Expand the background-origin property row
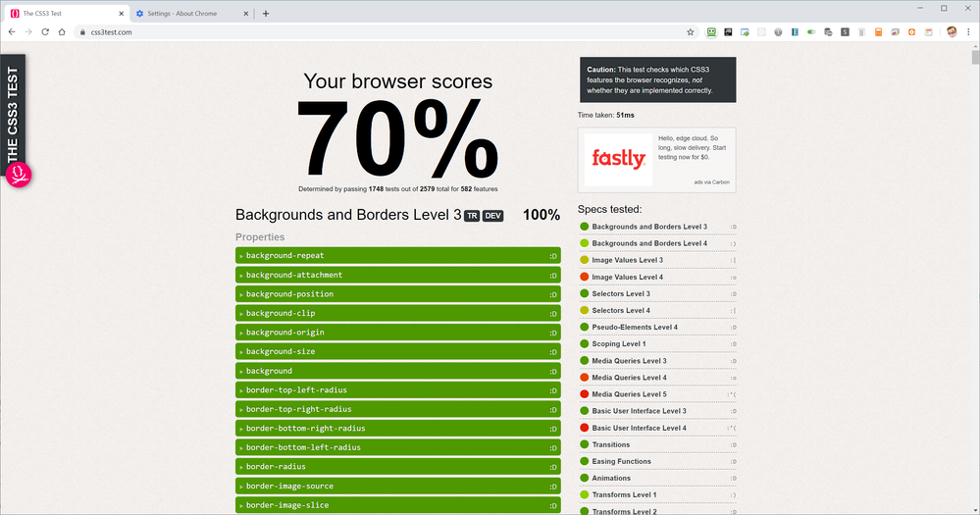Screen dimensions: 980x515 tap(397, 333)
